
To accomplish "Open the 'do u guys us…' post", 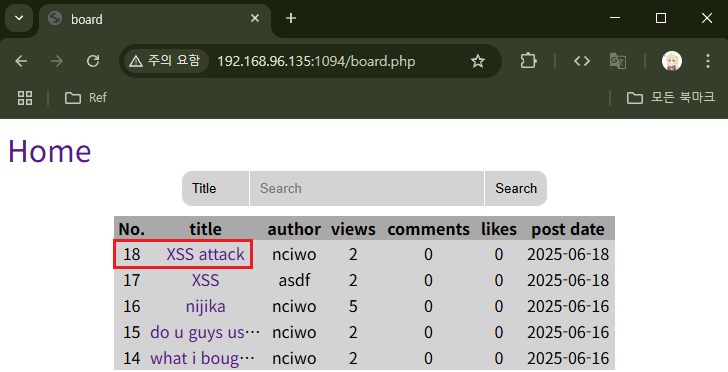I will tap(205, 333).
